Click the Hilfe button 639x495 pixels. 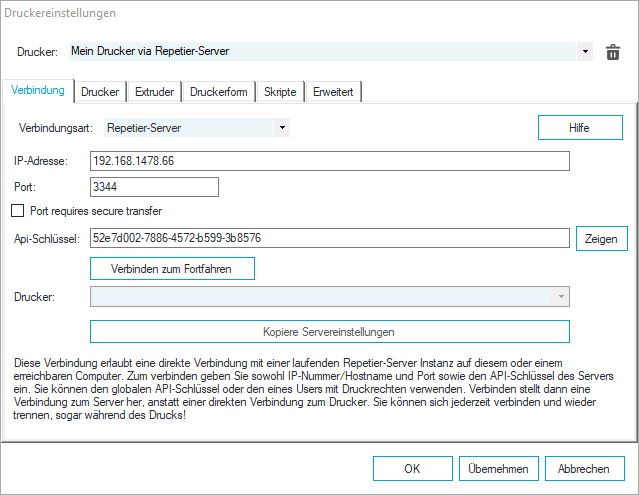coord(580,128)
